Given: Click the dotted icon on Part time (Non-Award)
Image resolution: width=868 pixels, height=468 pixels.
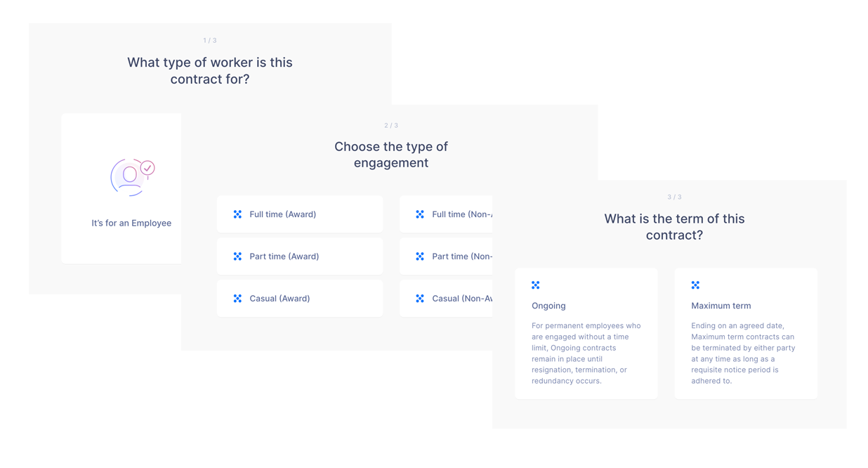Looking at the screenshot, I should coord(420,256).
